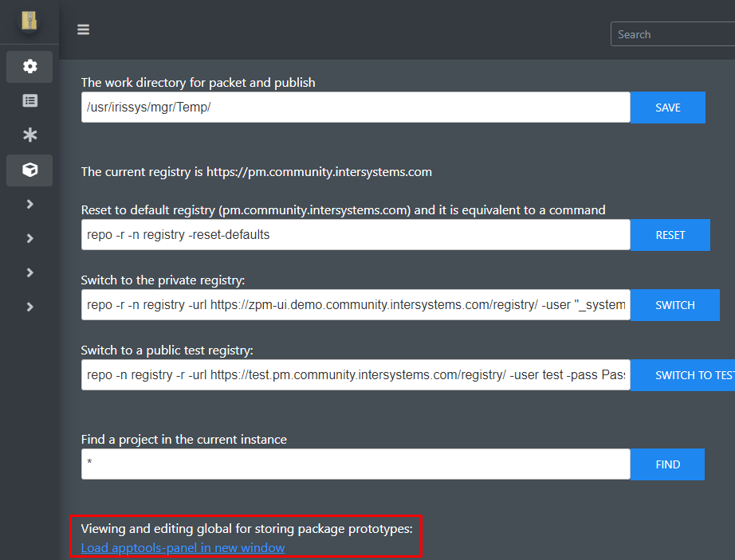Click the find project input containing asterisk
735x560 pixels.
(356, 464)
